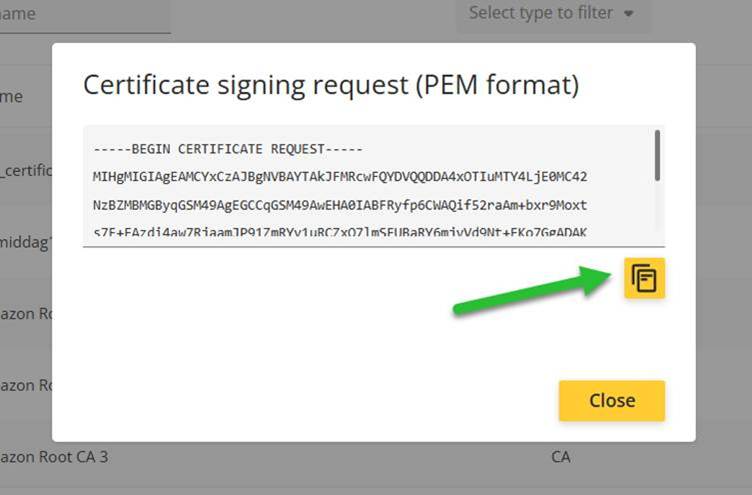
Task: Click the name search field behind dialog
Action: coord(85,14)
